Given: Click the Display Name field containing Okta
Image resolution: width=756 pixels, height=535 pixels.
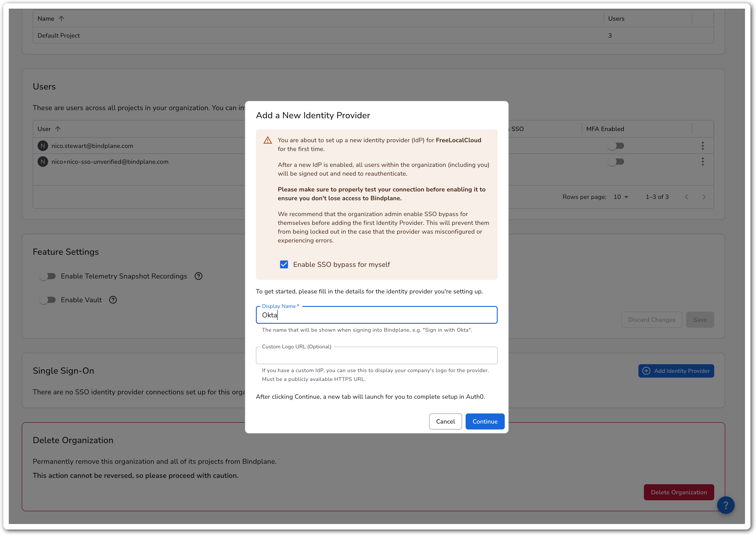Looking at the screenshot, I should tap(376, 315).
